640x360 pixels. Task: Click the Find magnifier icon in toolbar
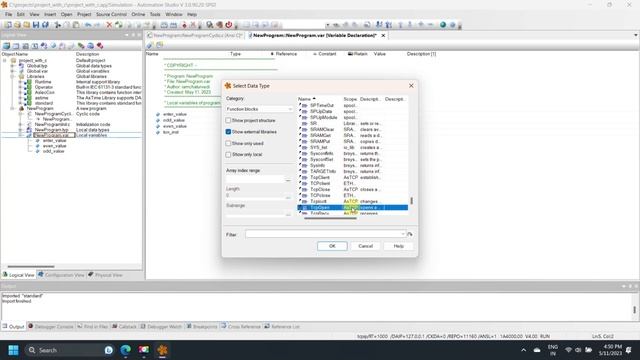click(x=209, y=25)
